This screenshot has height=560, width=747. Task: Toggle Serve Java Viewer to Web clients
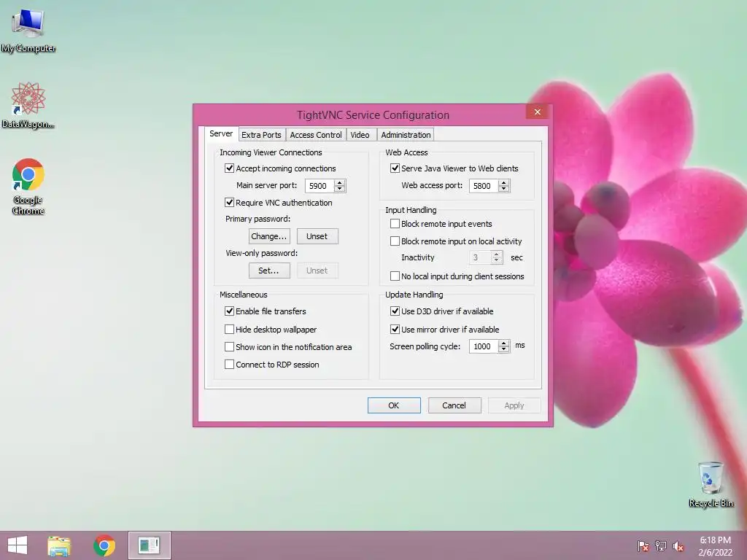[395, 168]
